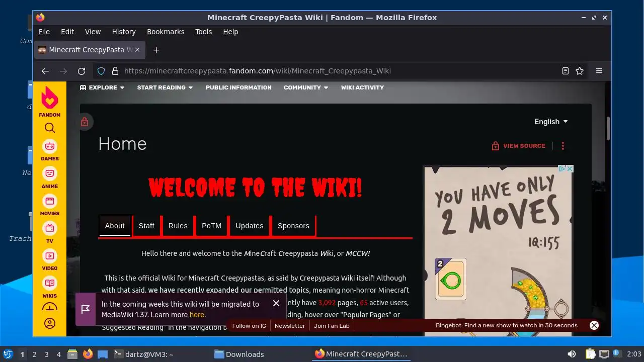Reload the current page
The width and height of the screenshot is (644, 362).
pyautogui.click(x=82, y=71)
